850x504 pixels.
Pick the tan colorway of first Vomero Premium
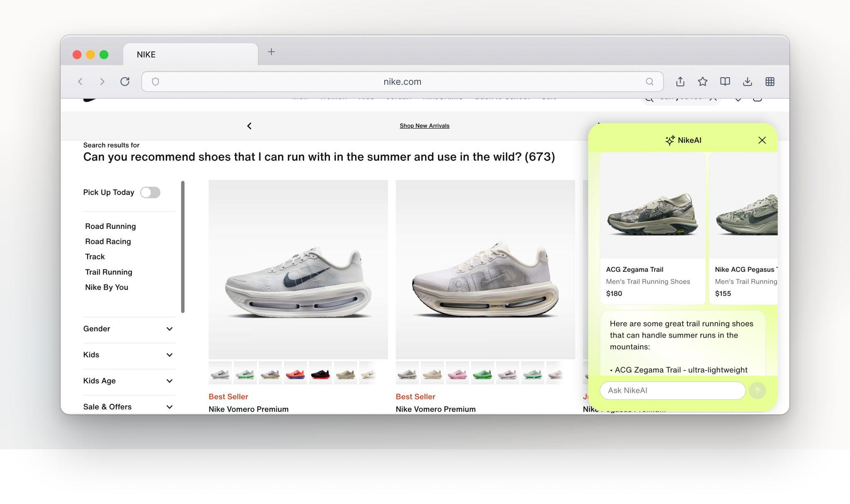(345, 373)
